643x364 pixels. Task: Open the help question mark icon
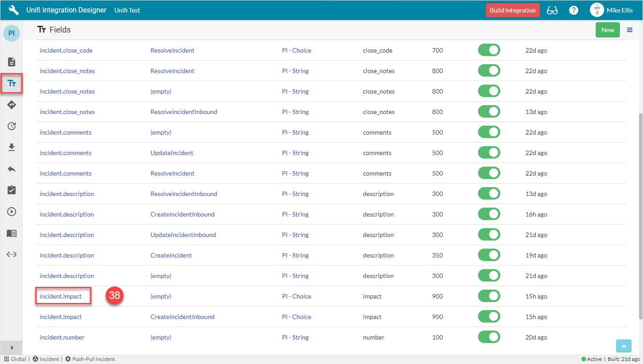(574, 10)
